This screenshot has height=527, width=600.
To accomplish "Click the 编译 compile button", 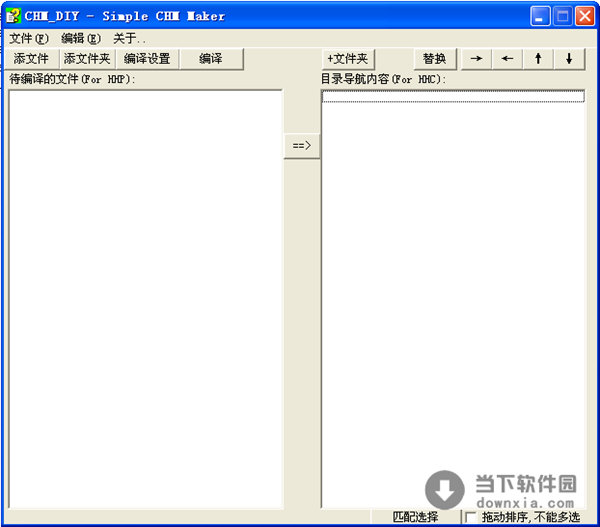I will 211,59.
